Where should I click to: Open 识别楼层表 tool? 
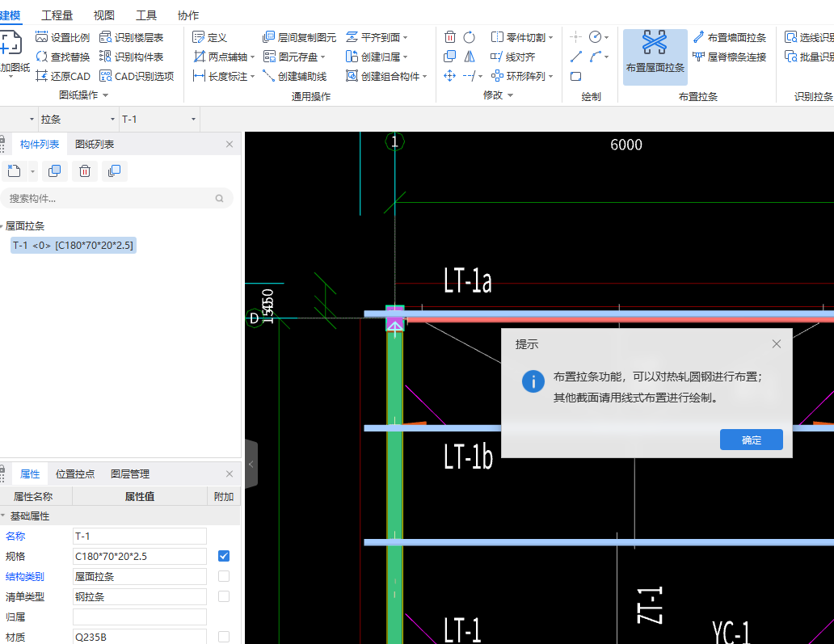click(132, 37)
